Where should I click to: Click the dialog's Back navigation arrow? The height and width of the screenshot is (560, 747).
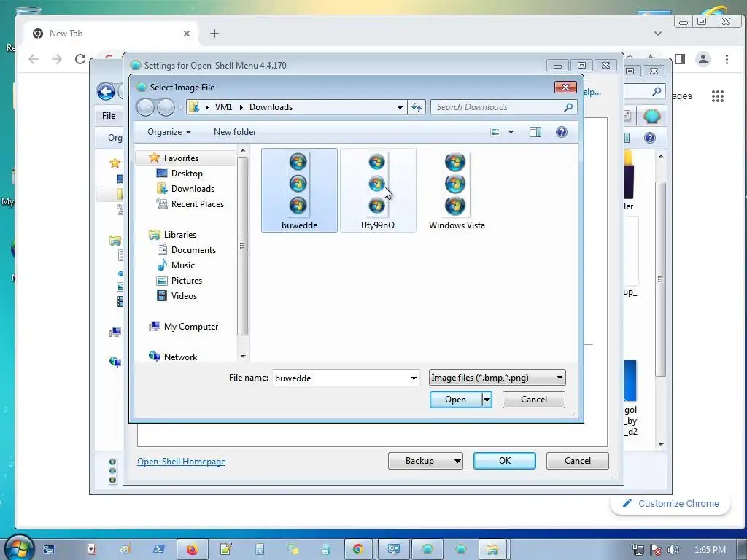click(145, 107)
